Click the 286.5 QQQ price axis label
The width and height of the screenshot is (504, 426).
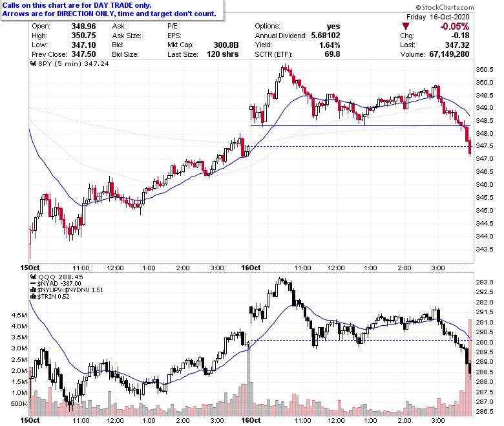tap(484, 412)
